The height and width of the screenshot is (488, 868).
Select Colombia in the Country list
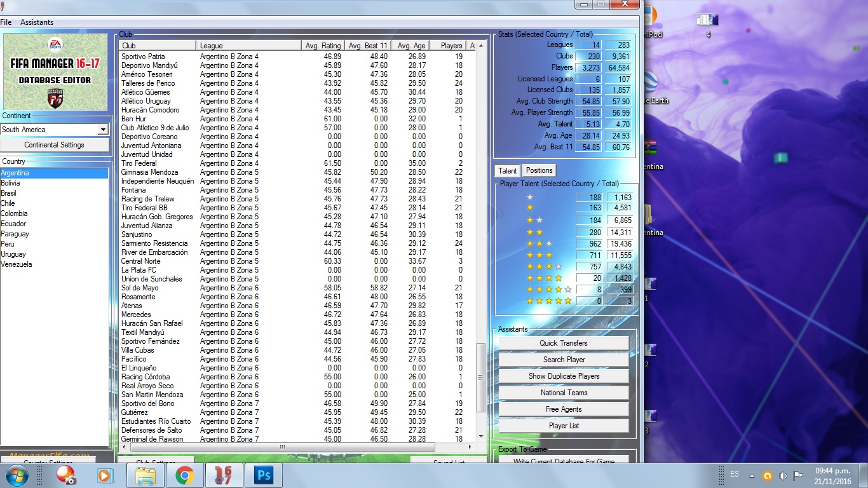54,213
